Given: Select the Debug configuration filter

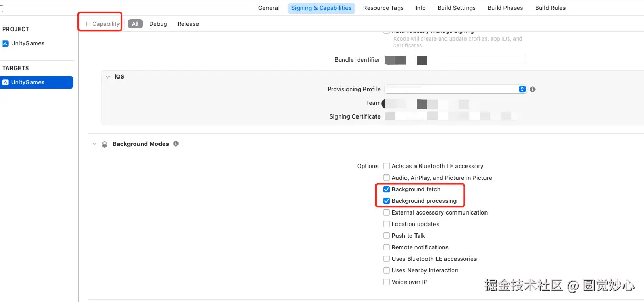Looking at the screenshot, I should [158, 24].
